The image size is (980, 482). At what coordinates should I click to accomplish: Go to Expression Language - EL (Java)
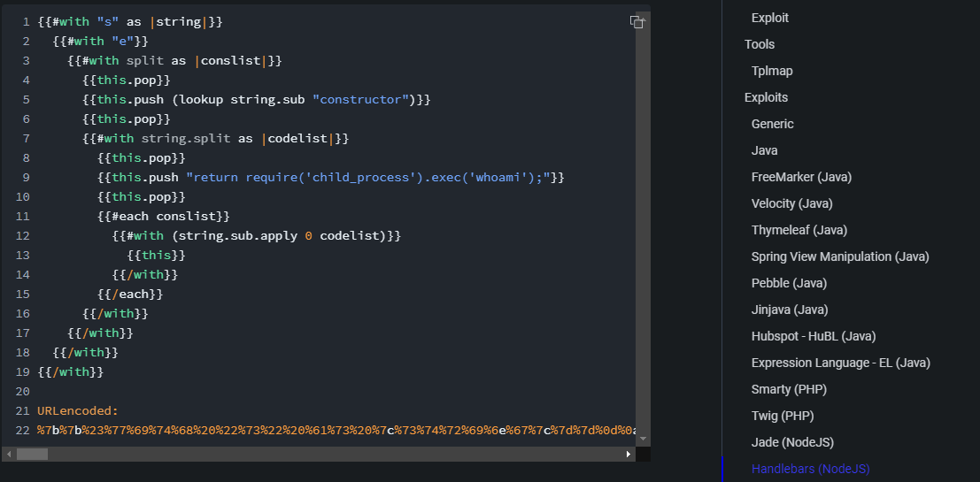[x=841, y=363]
